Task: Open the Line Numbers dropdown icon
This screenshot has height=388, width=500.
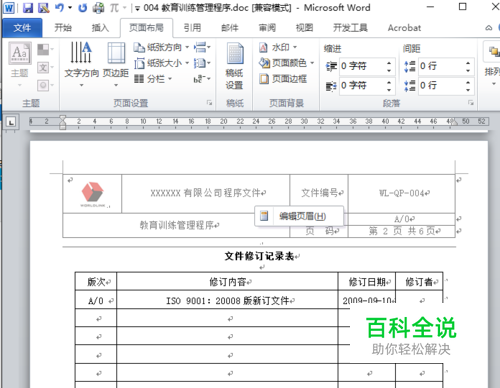Action: click(202, 63)
